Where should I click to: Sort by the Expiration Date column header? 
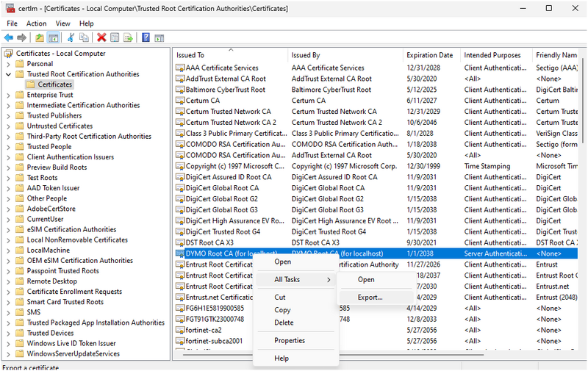430,55
